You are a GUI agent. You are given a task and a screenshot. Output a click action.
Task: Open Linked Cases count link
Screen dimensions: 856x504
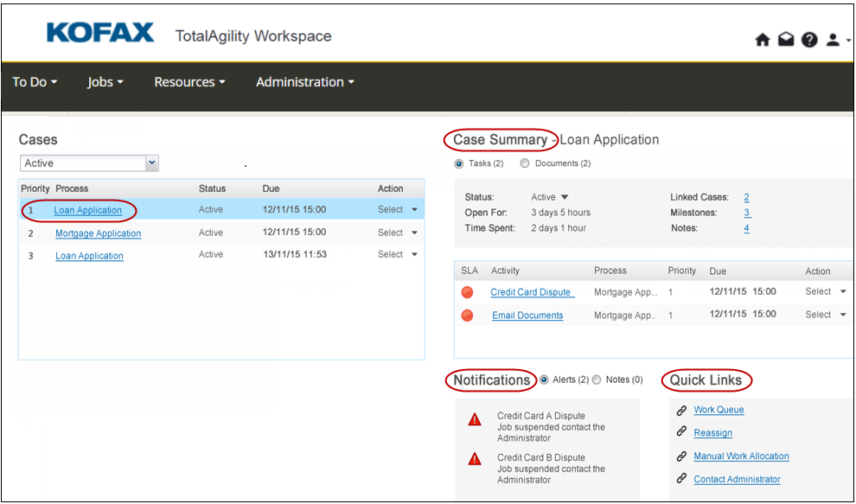pos(746,197)
